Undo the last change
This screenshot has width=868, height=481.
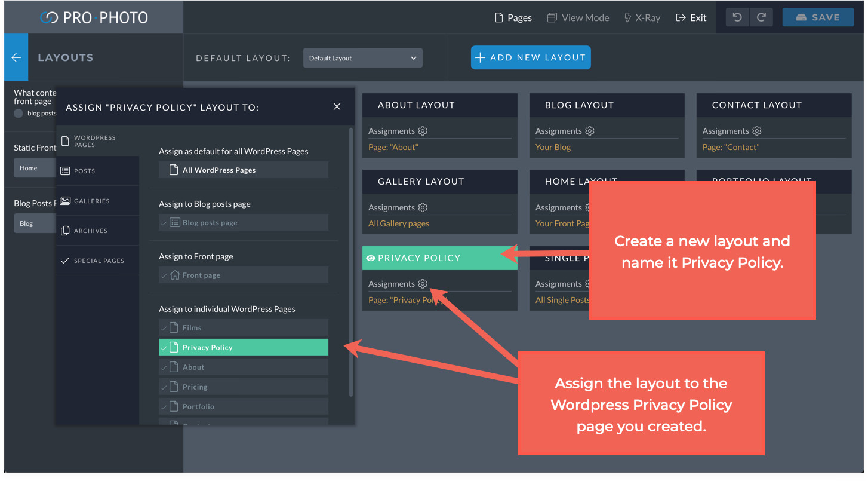737,17
